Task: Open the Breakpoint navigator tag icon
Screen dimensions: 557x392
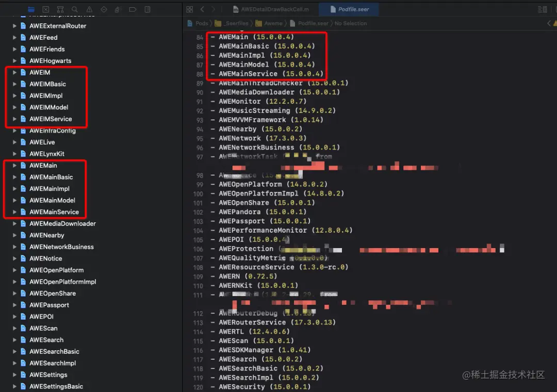Action: click(133, 10)
